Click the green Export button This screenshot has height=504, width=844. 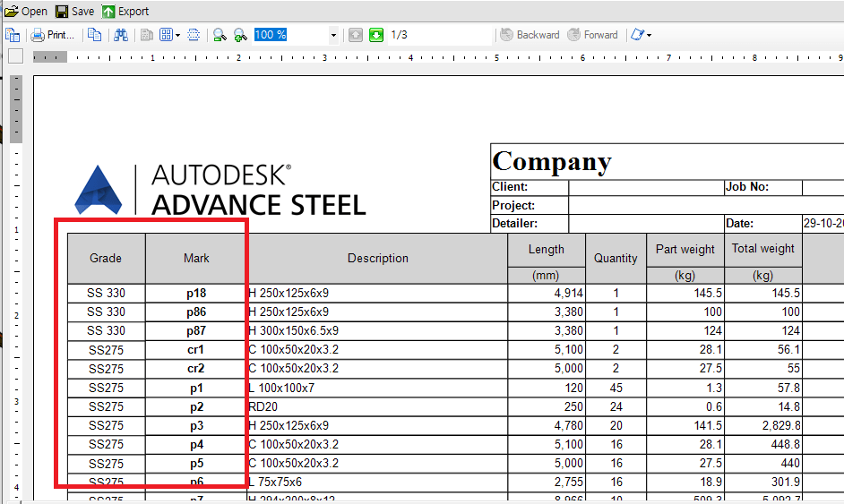(x=125, y=12)
